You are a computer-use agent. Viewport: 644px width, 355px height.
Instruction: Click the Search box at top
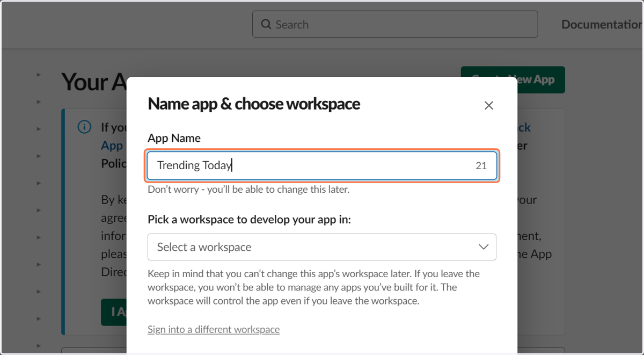tap(395, 24)
